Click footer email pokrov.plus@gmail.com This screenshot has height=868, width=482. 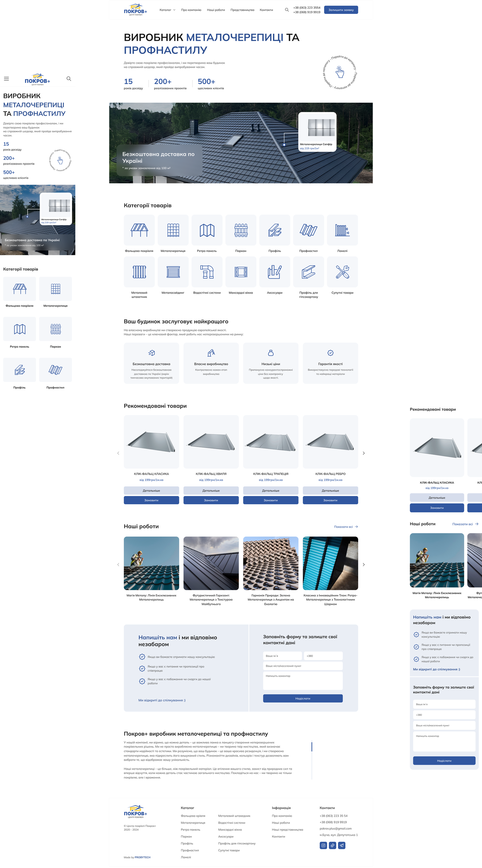pos(336,829)
